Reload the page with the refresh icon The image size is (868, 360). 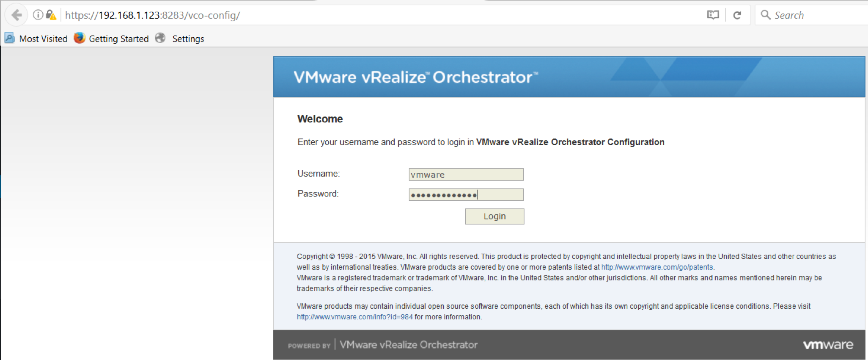click(737, 15)
